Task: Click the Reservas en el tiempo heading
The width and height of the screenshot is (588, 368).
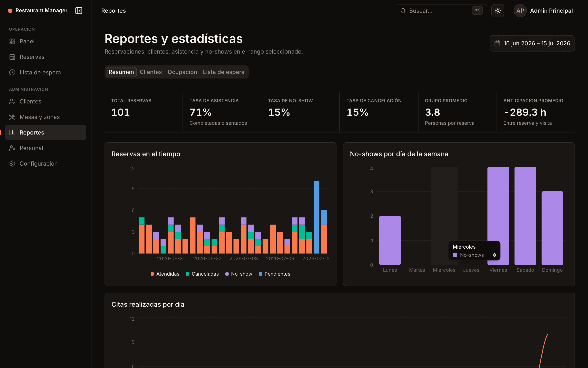Action: [x=146, y=154]
